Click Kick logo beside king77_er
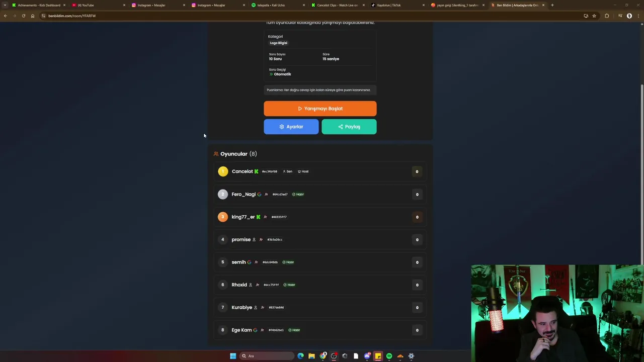The width and height of the screenshot is (644, 362). click(258, 217)
